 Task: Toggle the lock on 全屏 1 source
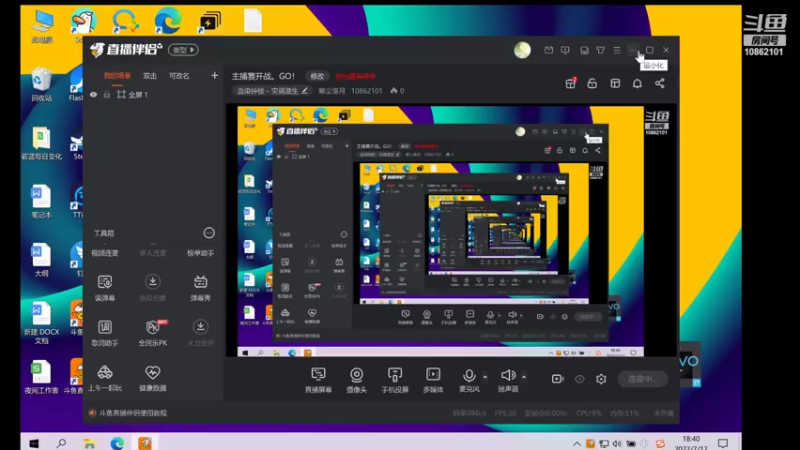point(107,95)
